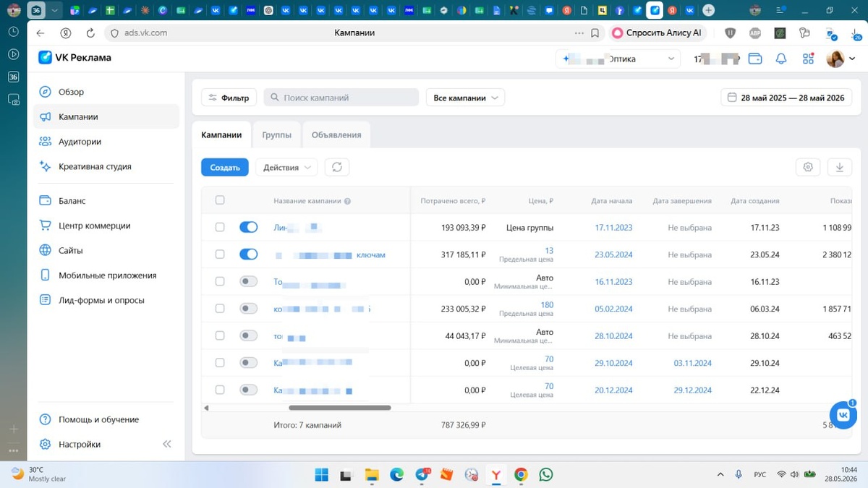Switch to the Группы tab
The width and height of the screenshot is (868, 488).
tap(277, 134)
